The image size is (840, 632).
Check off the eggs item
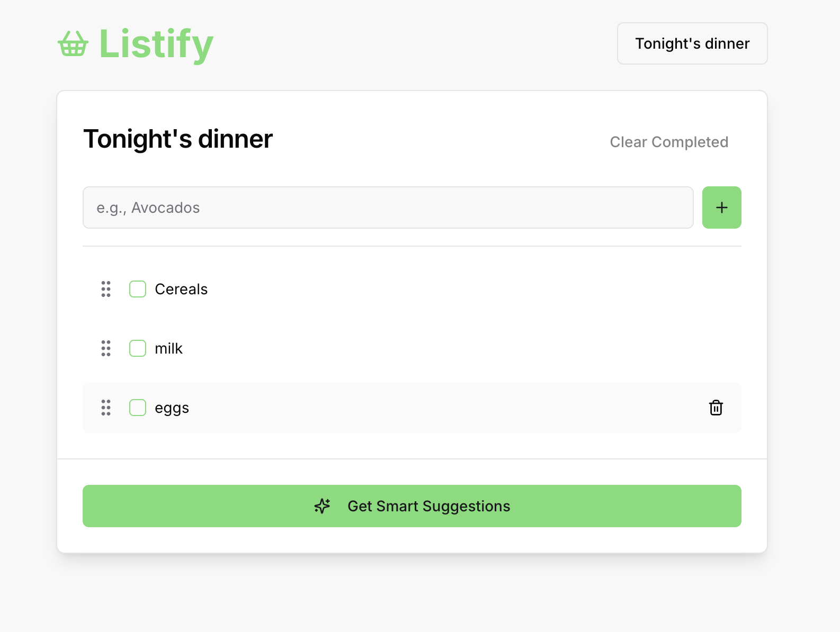137,408
